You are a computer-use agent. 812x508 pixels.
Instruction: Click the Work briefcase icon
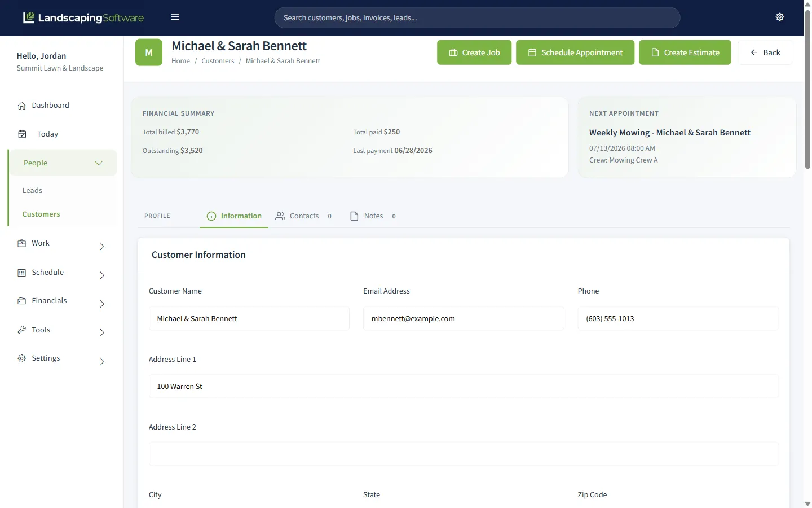click(22, 243)
